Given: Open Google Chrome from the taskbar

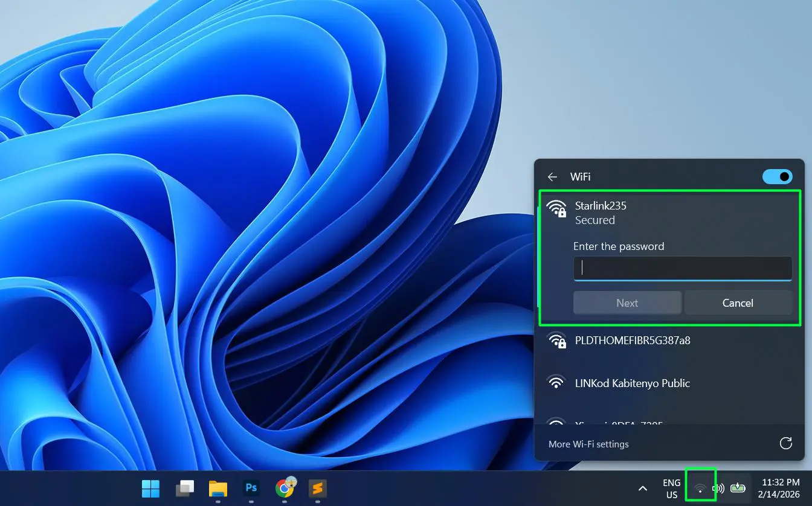Looking at the screenshot, I should click(284, 488).
